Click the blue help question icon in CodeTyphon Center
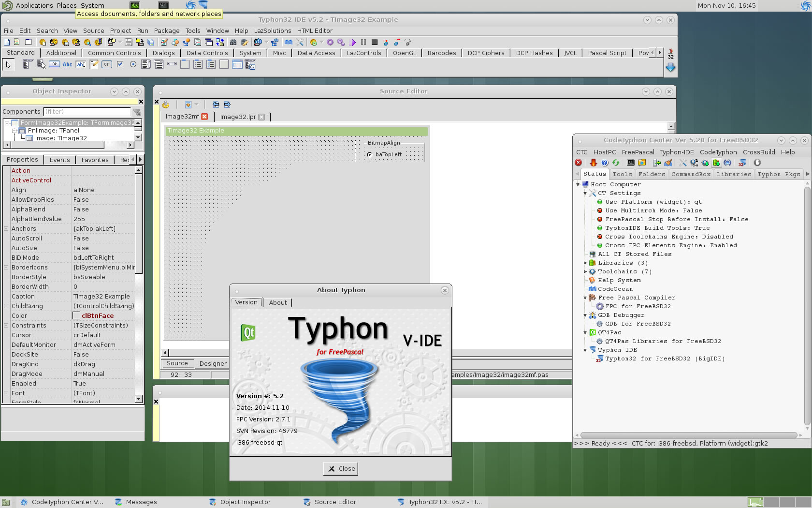 pos(604,163)
